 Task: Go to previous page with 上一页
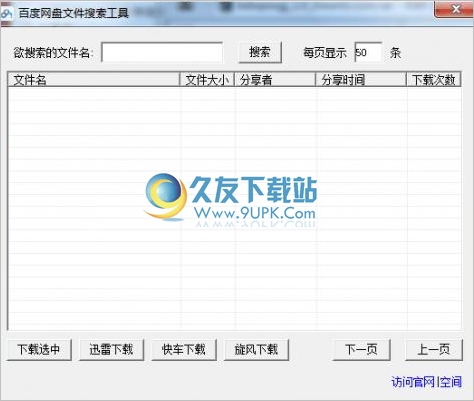coord(434,350)
